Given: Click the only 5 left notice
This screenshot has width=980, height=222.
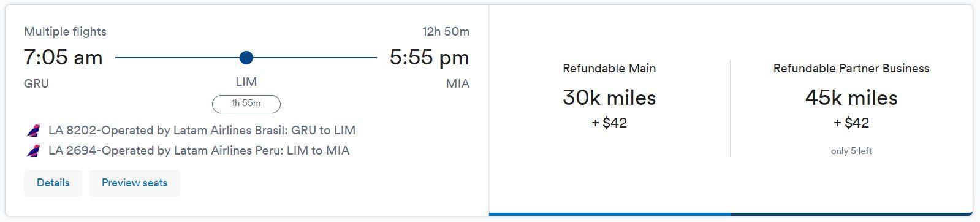Looking at the screenshot, I should [x=851, y=151].
